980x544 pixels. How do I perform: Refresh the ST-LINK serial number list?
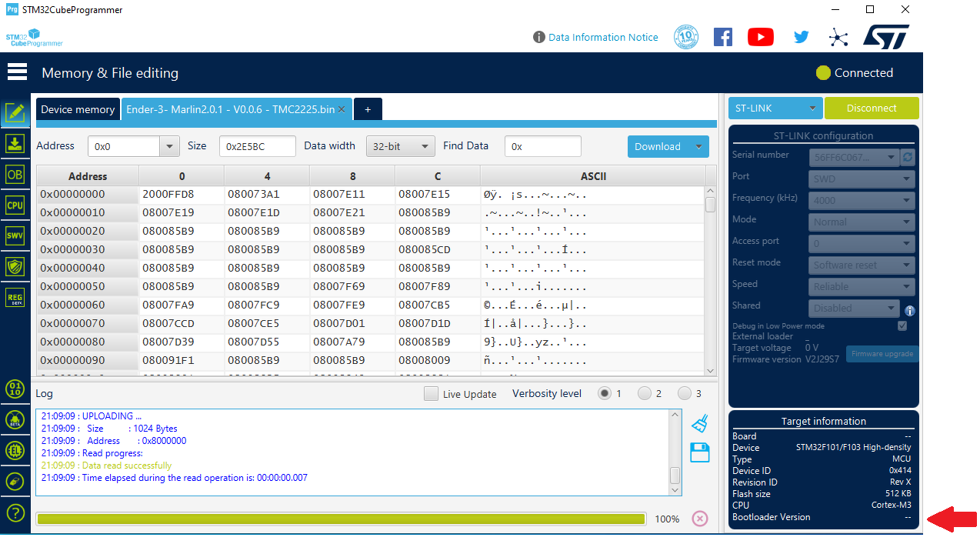908,157
